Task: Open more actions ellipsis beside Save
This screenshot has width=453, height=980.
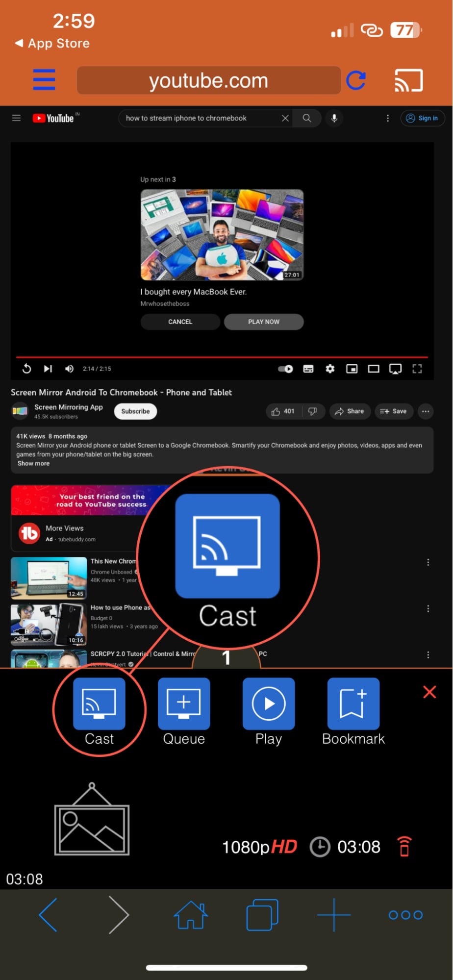Action: click(426, 411)
